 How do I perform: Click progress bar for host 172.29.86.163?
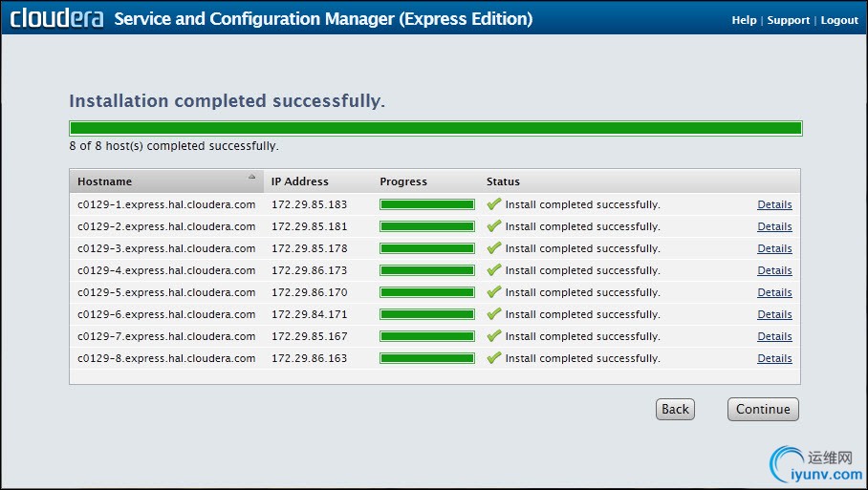tap(426, 358)
